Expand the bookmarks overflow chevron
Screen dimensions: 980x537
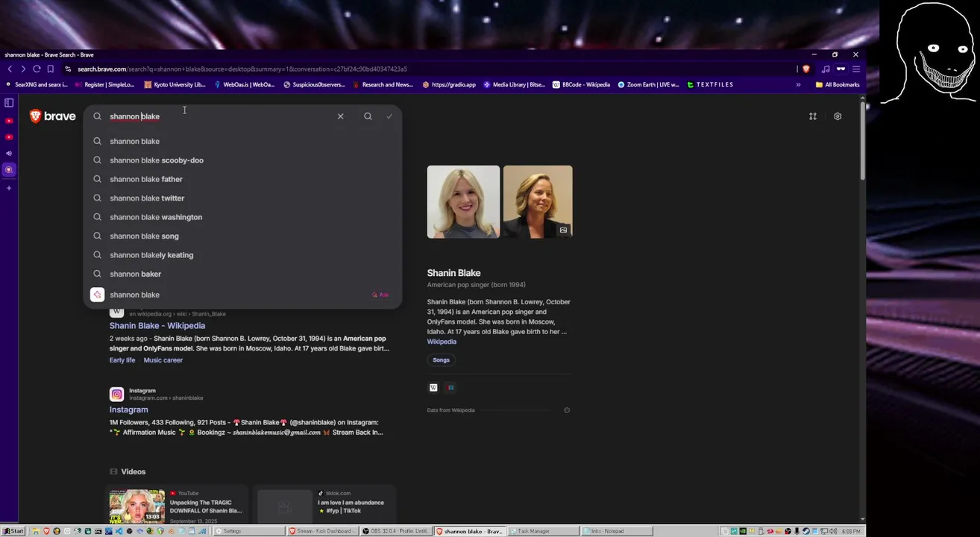click(798, 85)
